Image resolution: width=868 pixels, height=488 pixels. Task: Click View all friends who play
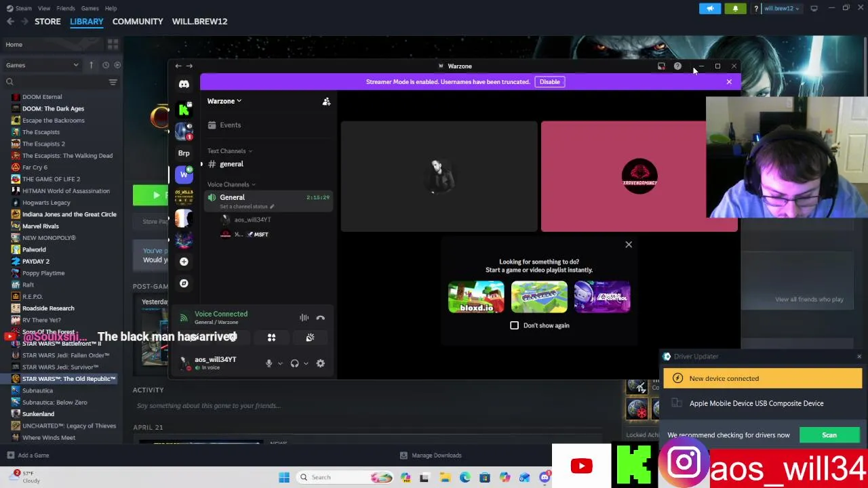pos(809,300)
